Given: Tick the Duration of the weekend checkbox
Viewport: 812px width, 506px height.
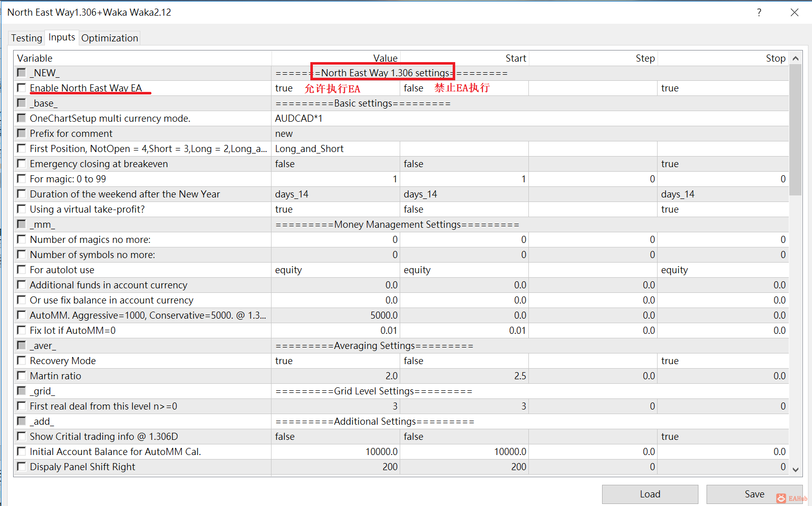Looking at the screenshot, I should [x=22, y=194].
